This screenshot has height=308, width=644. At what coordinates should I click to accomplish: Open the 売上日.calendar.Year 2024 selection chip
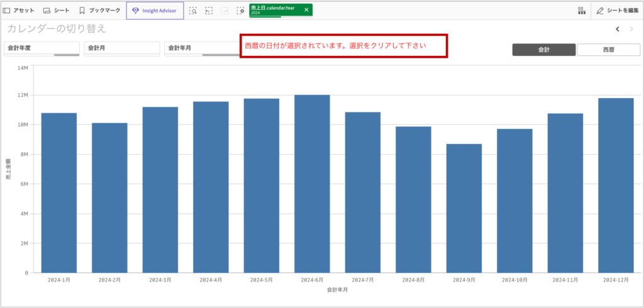[x=274, y=10]
